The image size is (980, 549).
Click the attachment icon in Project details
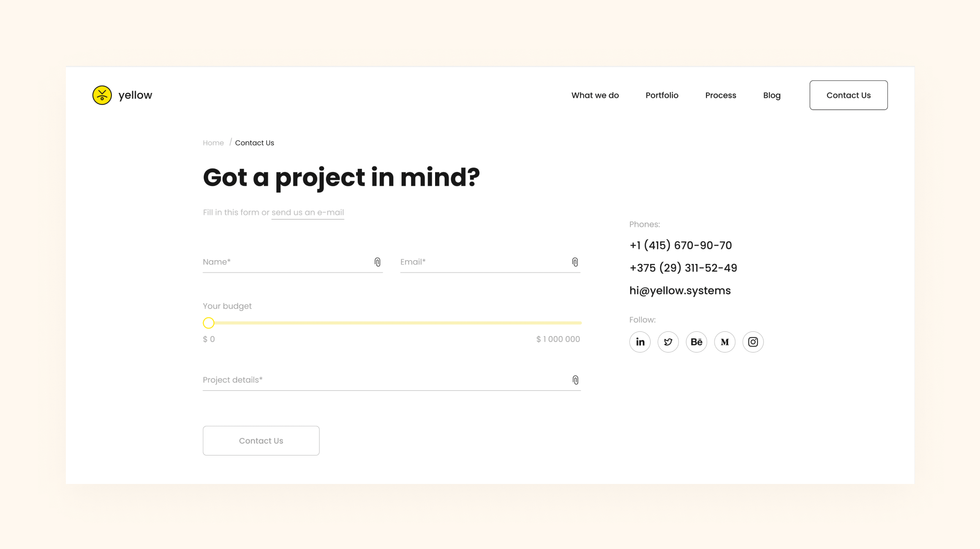pos(575,380)
